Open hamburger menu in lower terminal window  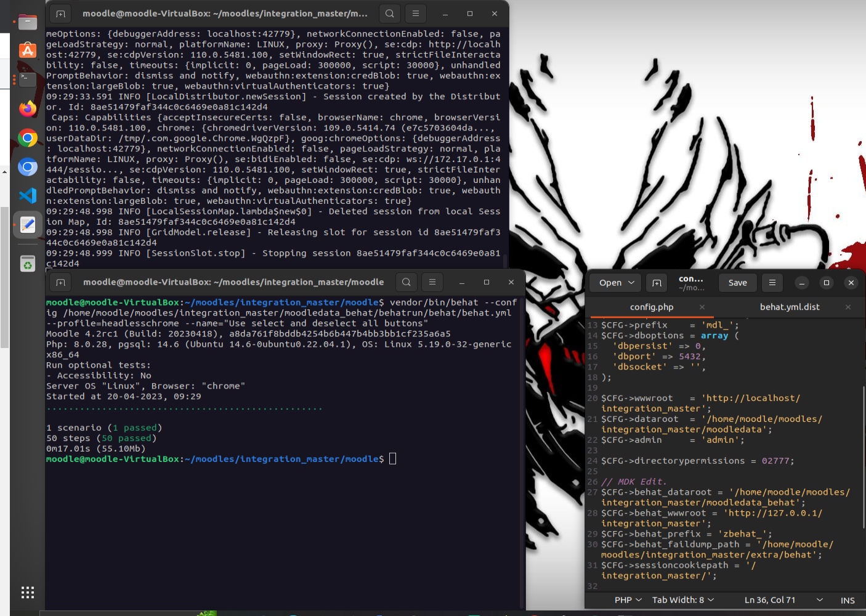click(432, 282)
